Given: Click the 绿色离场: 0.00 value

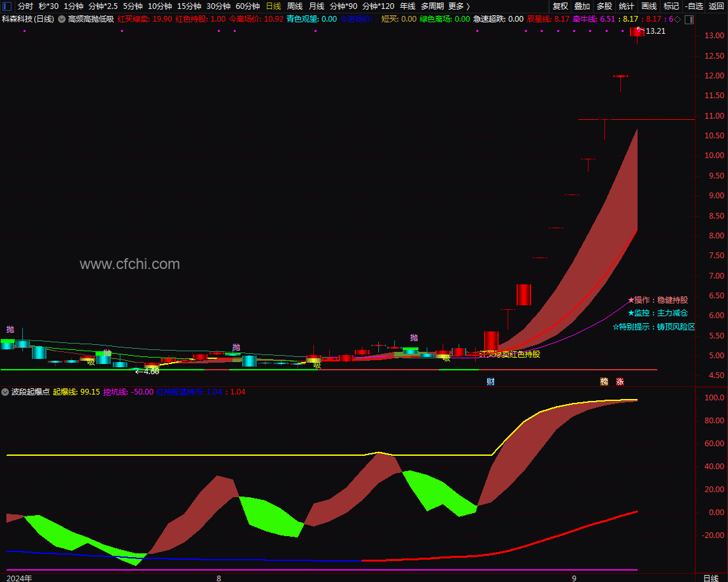Looking at the screenshot, I should [445, 19].
